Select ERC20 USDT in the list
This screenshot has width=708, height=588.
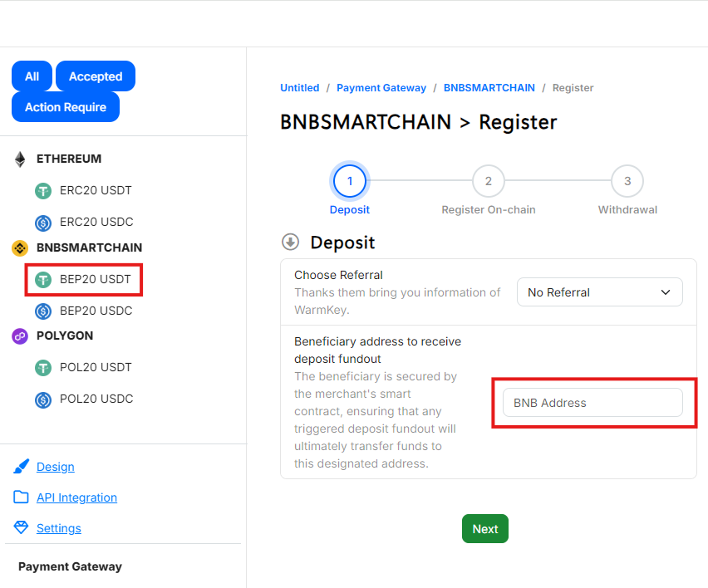coord(96,190)
